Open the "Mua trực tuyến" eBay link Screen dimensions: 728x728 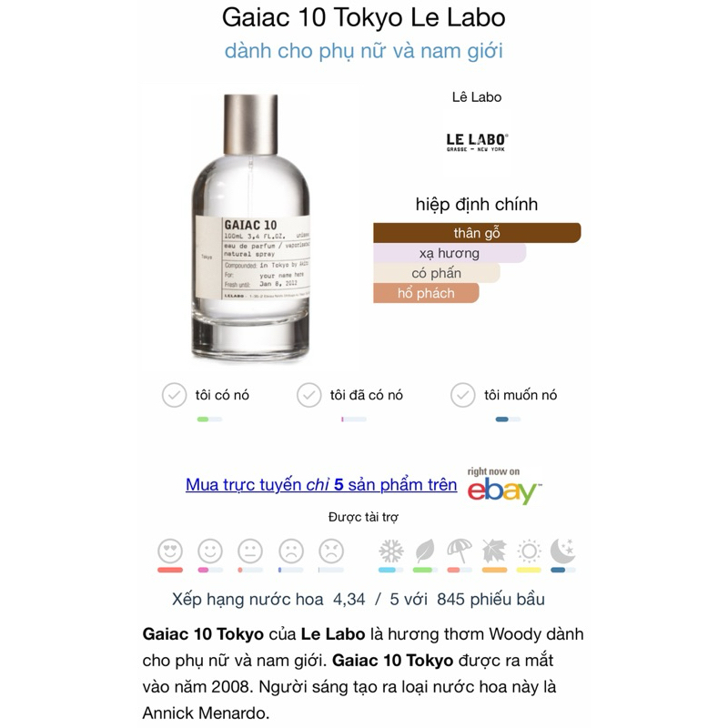[321, 485]
